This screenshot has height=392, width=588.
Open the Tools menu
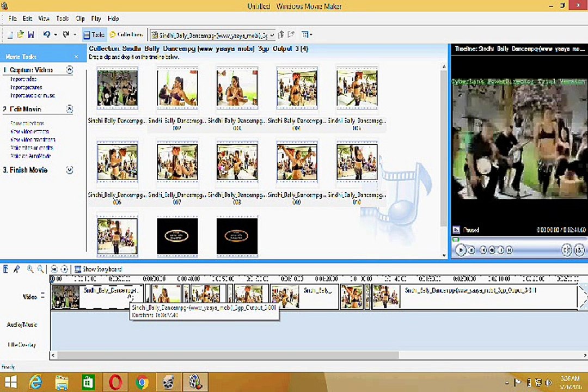(62, 19)
